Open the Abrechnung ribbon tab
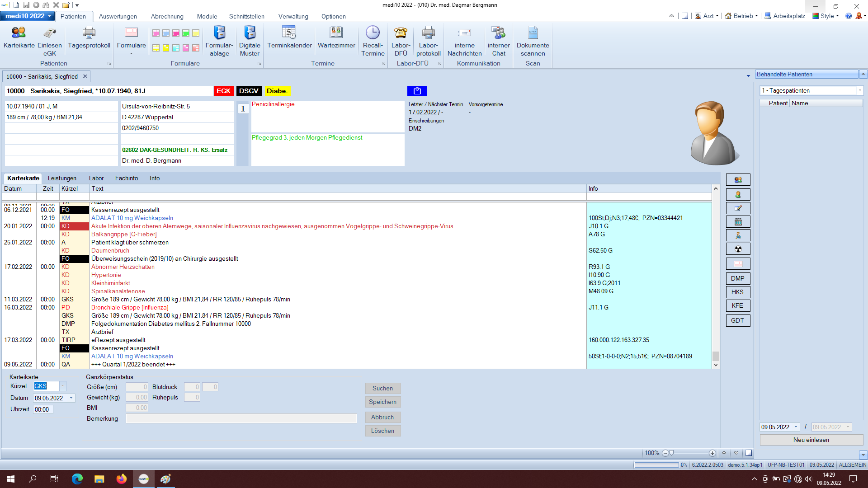The width and height of the screenshot is (868, 488). (167, 16)
